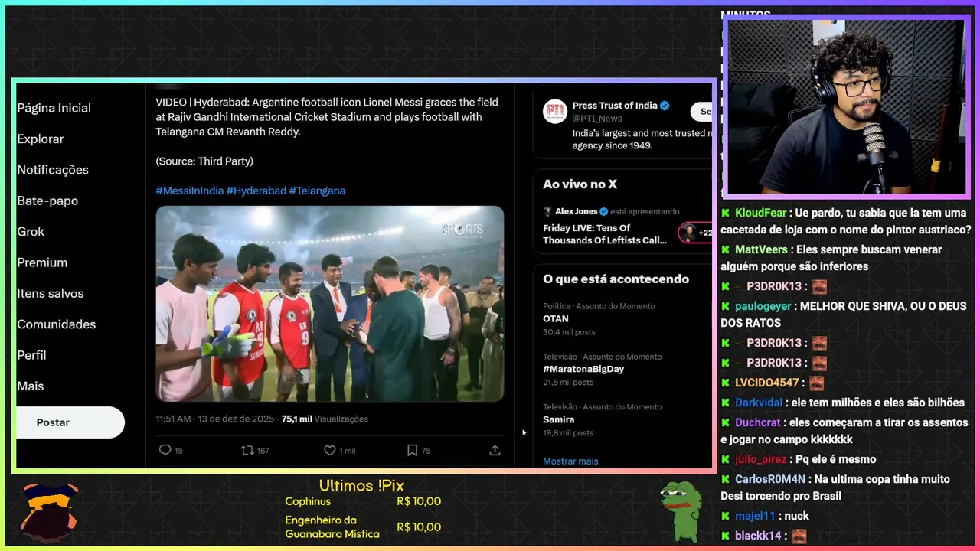Screen dimensions: 980x551
Task: Open Itens salvos in sidebar
Action: pos(51,294)
